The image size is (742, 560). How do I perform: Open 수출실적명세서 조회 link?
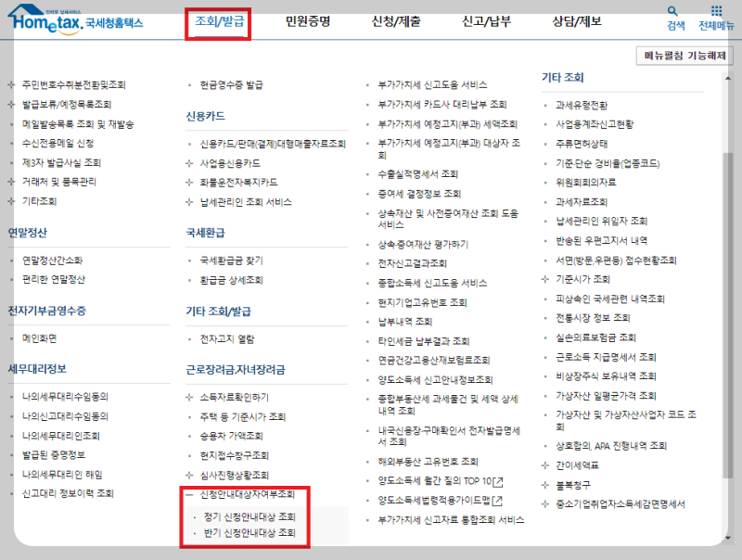click(418, 174)
